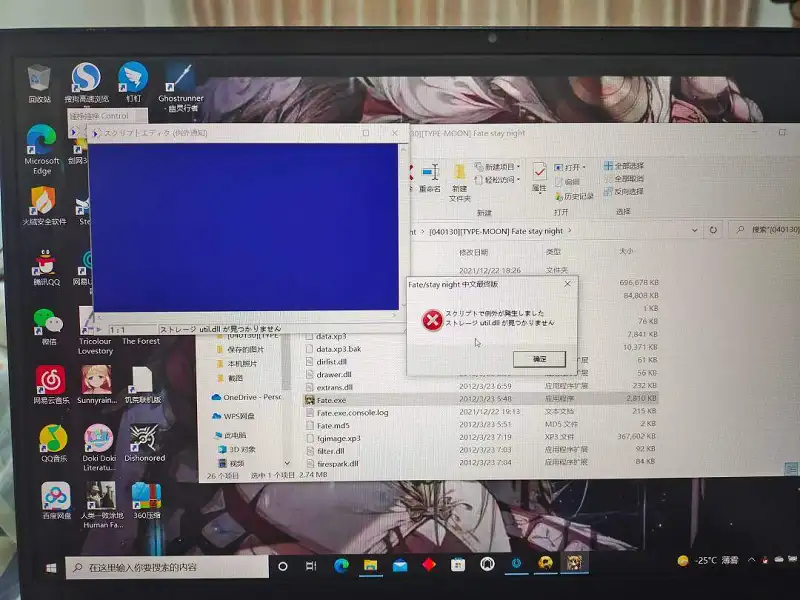
Task: Select the Fate.exe file
Action: pyautogui.click(x=481, y=399)
